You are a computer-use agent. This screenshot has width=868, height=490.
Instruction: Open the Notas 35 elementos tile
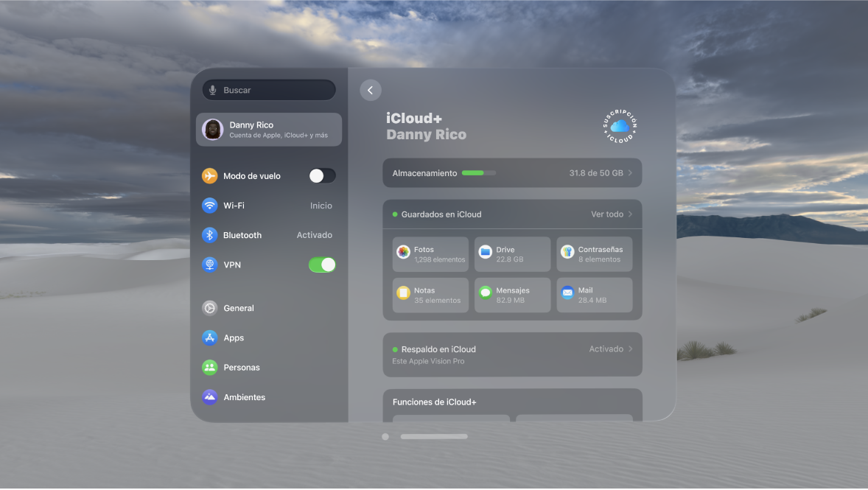pos(430,295)
